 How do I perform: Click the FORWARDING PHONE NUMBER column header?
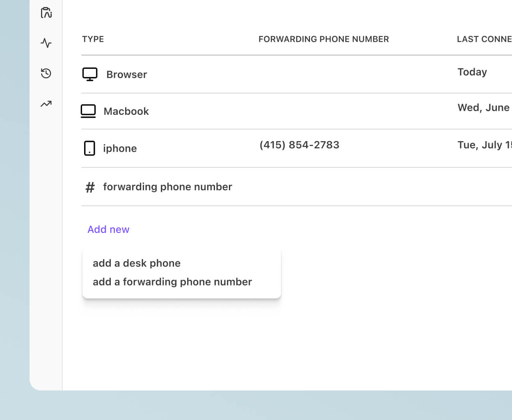click(x=324, y=39)
